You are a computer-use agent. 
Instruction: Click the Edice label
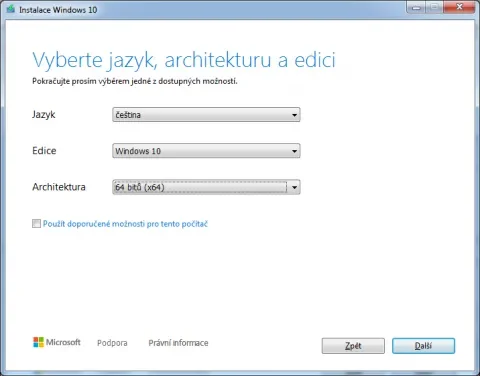(x=44, y=151)
